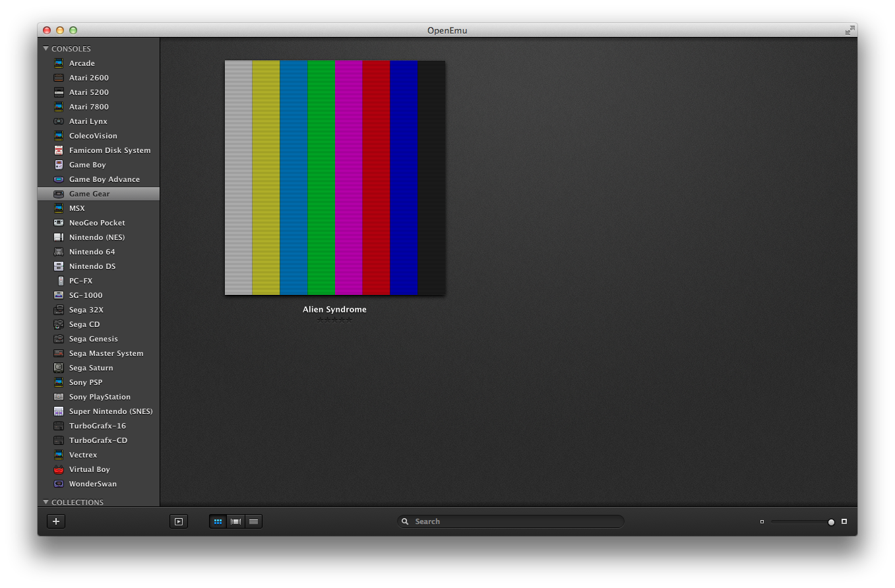Collapse the Collections sidebar section
This screenshot has height=588, width=895.
tap(46, 502)
